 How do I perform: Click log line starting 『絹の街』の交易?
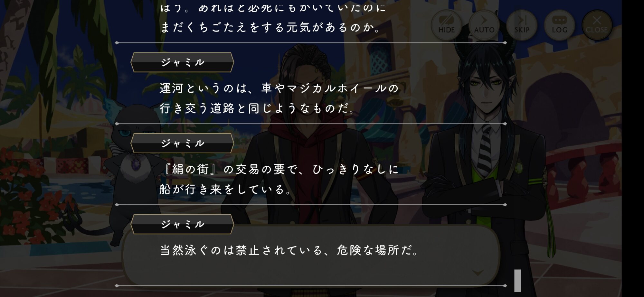pyautogui.click(x=279, y=169)
